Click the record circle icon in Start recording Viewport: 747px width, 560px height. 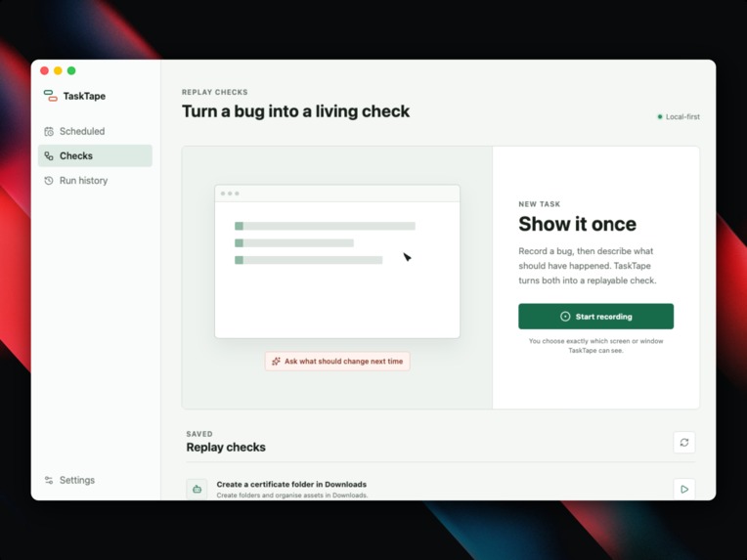[x=565, y=317]
